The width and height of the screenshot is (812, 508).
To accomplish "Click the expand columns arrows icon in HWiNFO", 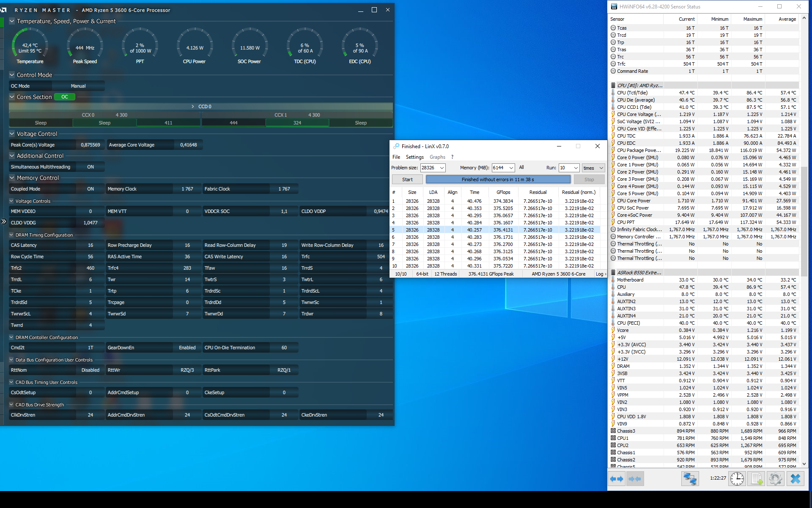I will tap(617, 479).
